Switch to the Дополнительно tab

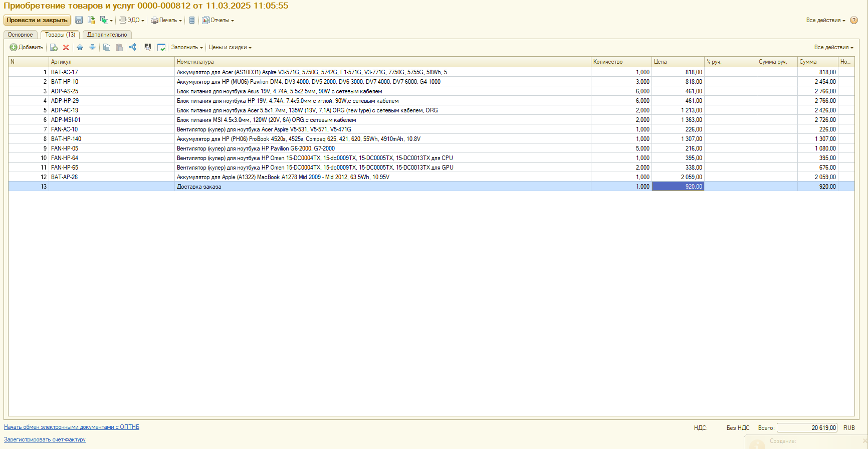pyautogui.click(x=107, y=35)
